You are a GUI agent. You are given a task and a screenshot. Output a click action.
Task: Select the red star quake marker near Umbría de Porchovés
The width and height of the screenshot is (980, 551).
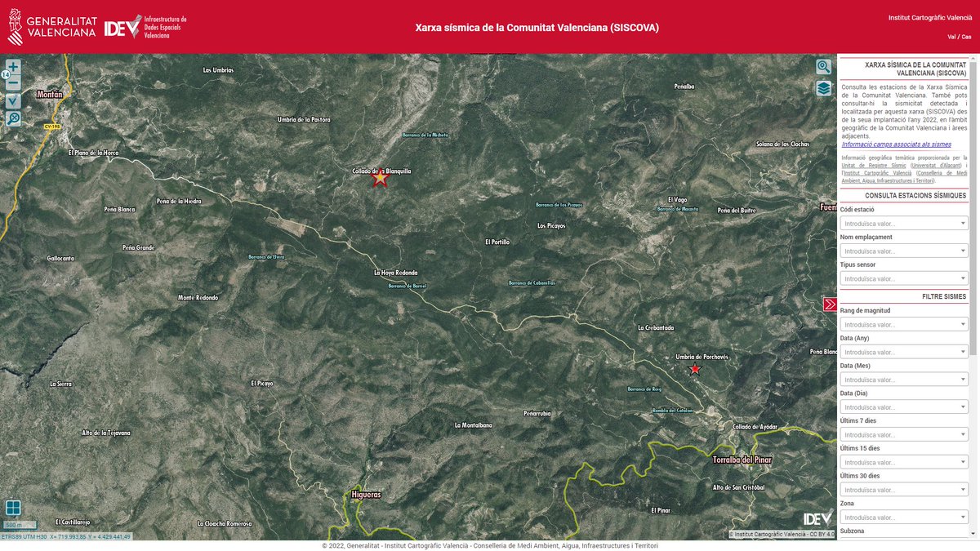pyautogui.click(x=695, y=369)
